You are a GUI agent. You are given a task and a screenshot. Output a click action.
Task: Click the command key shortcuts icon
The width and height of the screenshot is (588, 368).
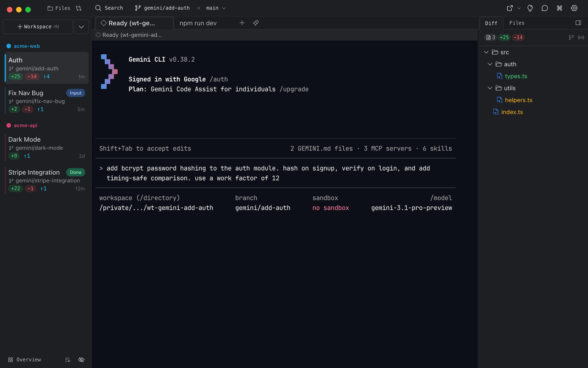click(560, 8)
